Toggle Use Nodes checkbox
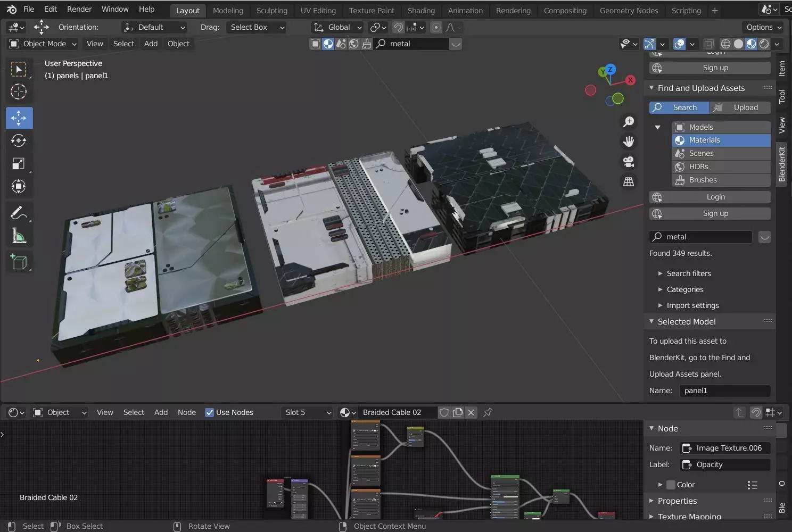The width and height of the screenshot is (792, 532). pos(209,412)
